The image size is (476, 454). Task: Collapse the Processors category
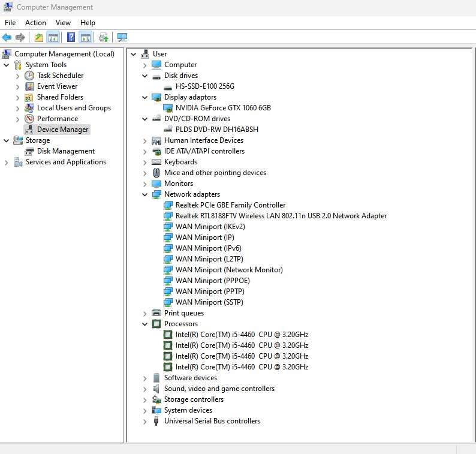(x=145, y=324)
